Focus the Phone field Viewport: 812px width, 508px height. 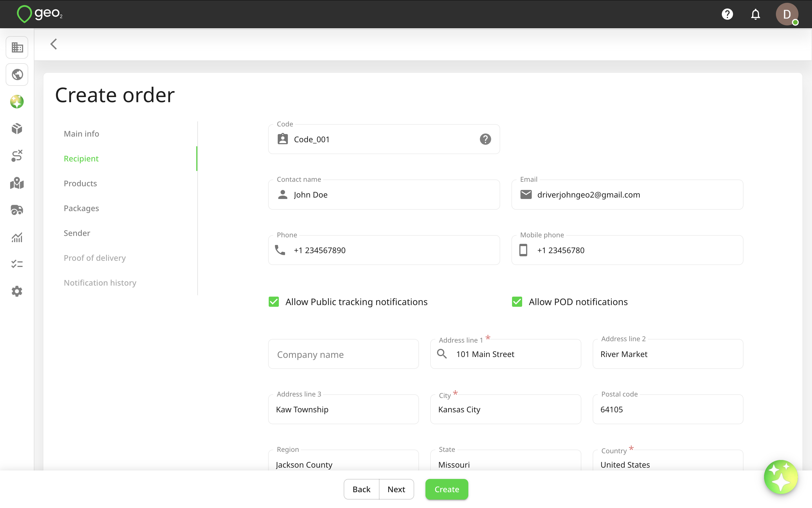[384, 250]
